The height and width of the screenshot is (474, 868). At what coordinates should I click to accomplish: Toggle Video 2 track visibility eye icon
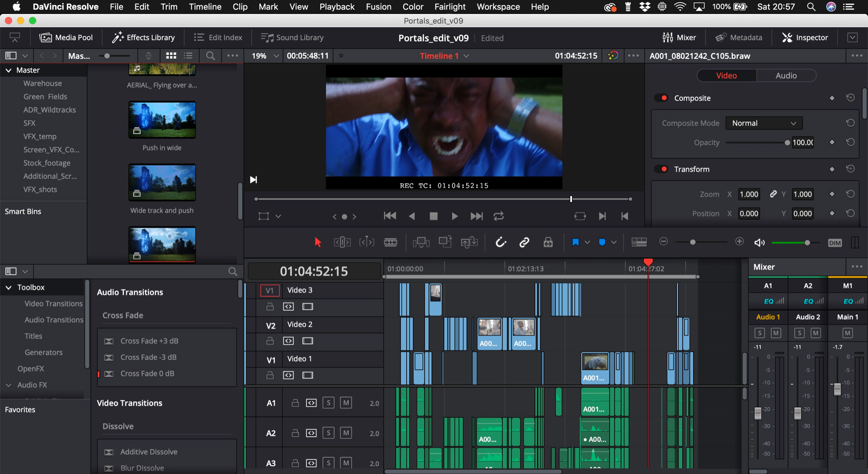click(x=307, y=340)
